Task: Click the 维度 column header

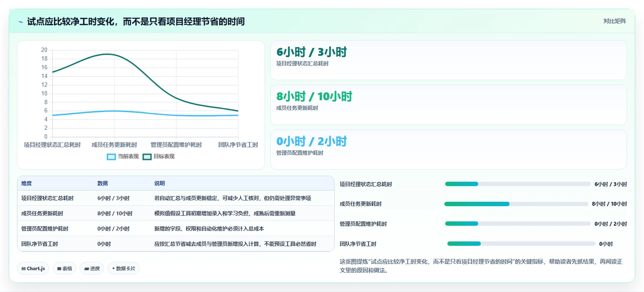Action: click(x=27, y=183)
